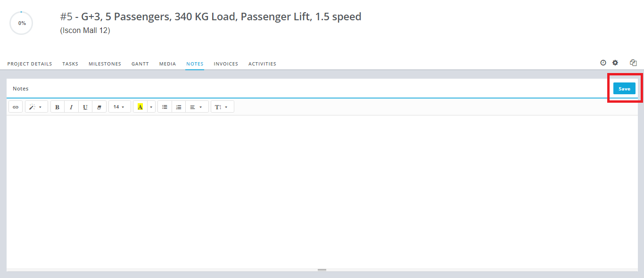Image resolution: width=644 pixels, height=278 pixels.
Task: Apply the yellow highlight color A button
Action: [x=140, y=107]
